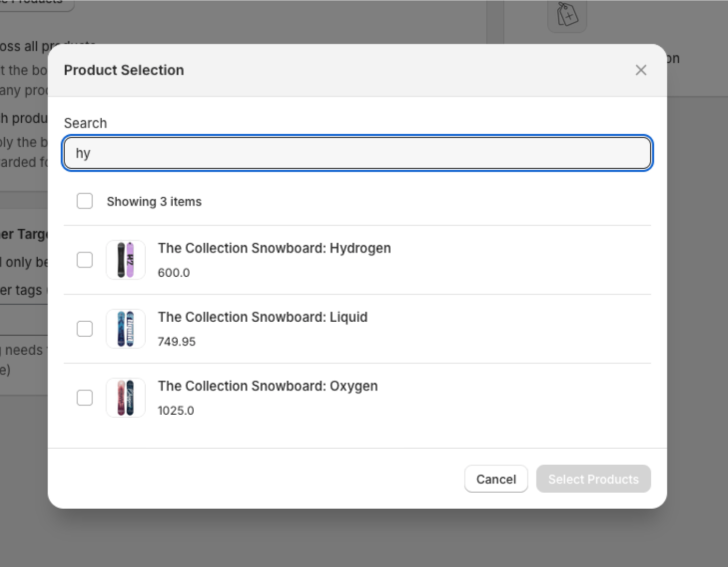Tick the Oxygen snowboard checkbox
728x567 pixels.
tap(85, 398)
